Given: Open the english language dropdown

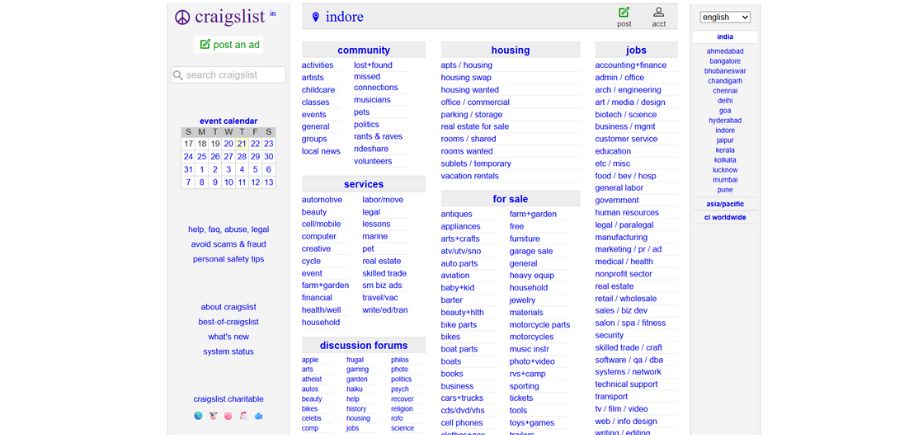Looking at the screenshot, I should 725,17.
